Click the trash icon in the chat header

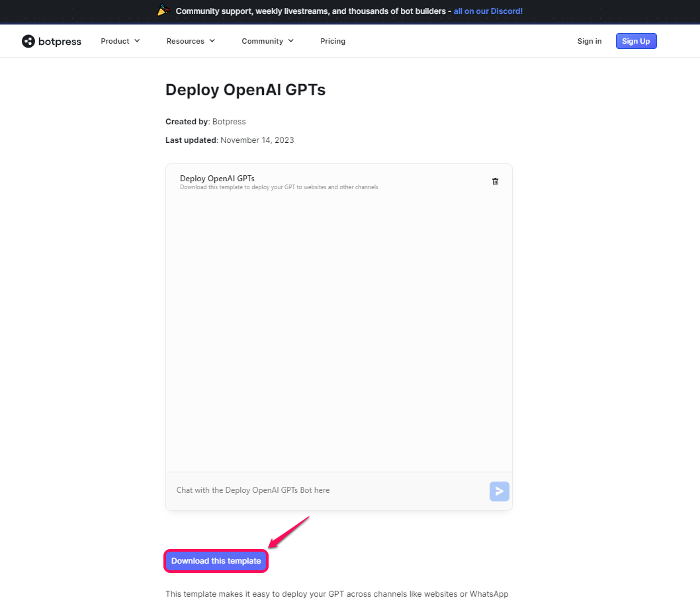pos(495,181)
